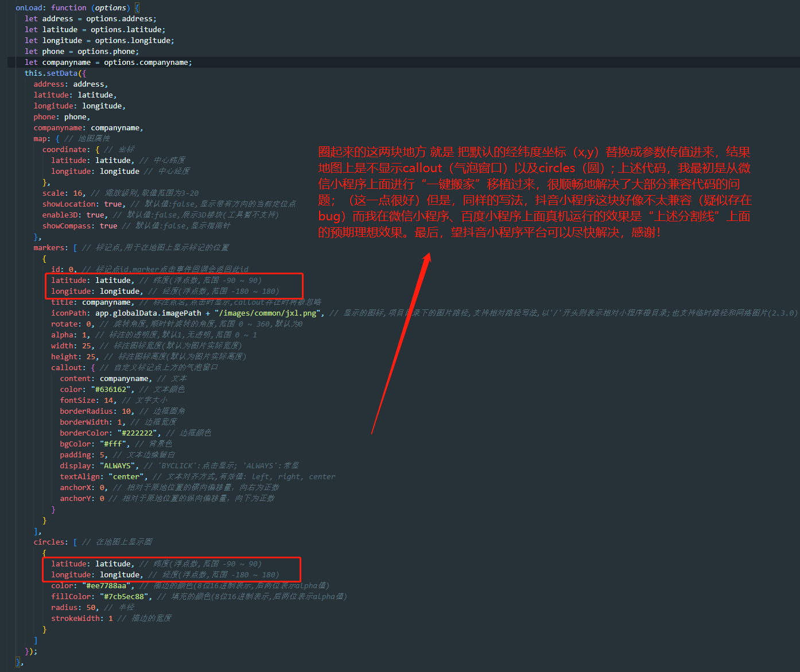Click the enable3D property name
Viewport: 800px width, 672px height.
coord(61,215)
